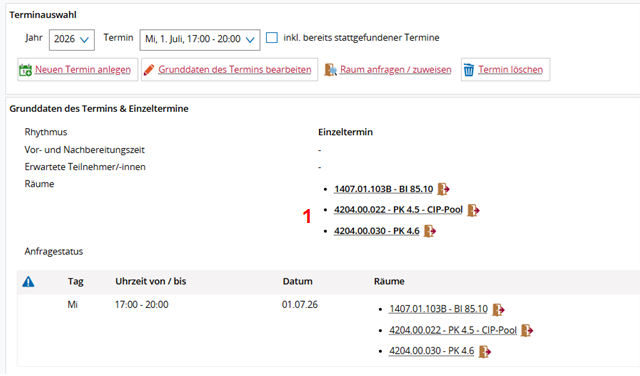
Task: Open the Jahr dropdown showing 2026
Action: 72,40
